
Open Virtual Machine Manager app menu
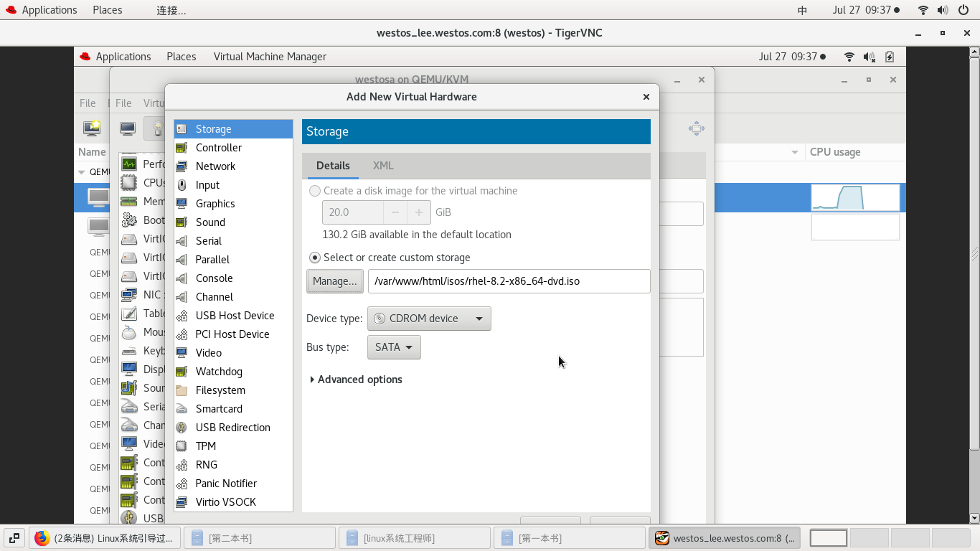[270, 57]
